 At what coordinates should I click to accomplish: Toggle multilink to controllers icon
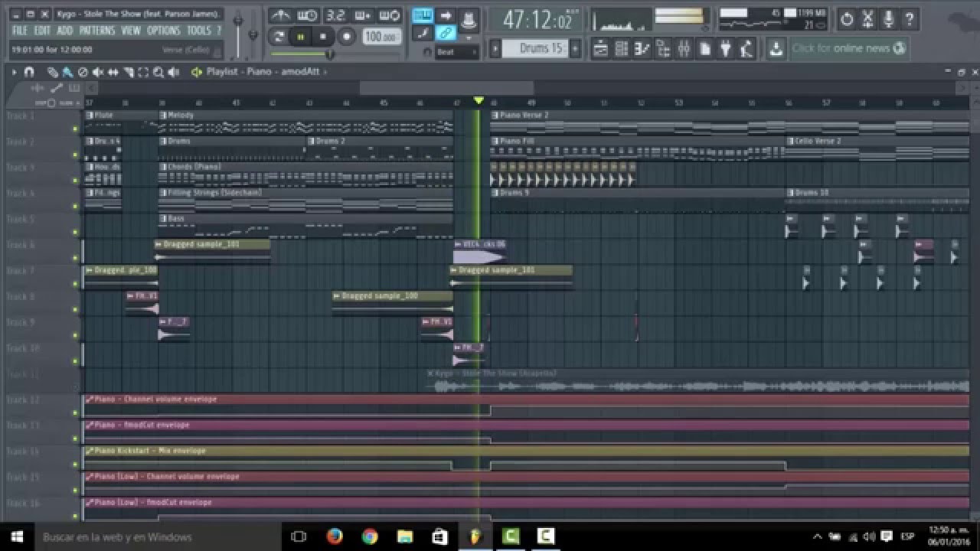(x=469, y=20)
